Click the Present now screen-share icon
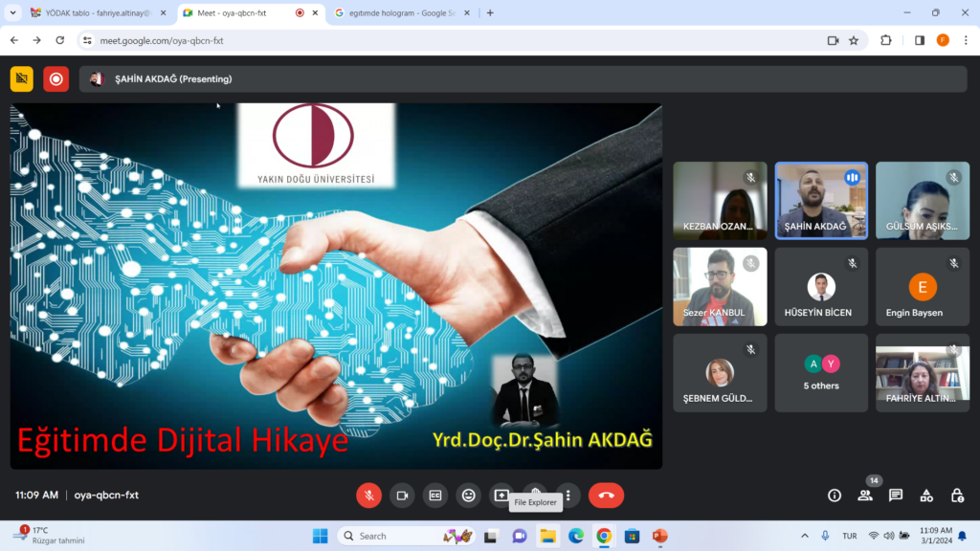 pos(501,496)
